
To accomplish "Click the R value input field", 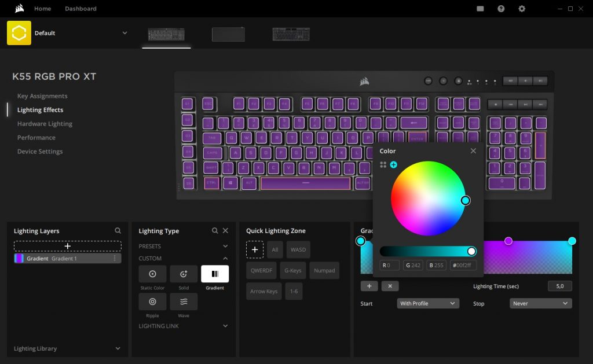I will (x=389, y=266).
